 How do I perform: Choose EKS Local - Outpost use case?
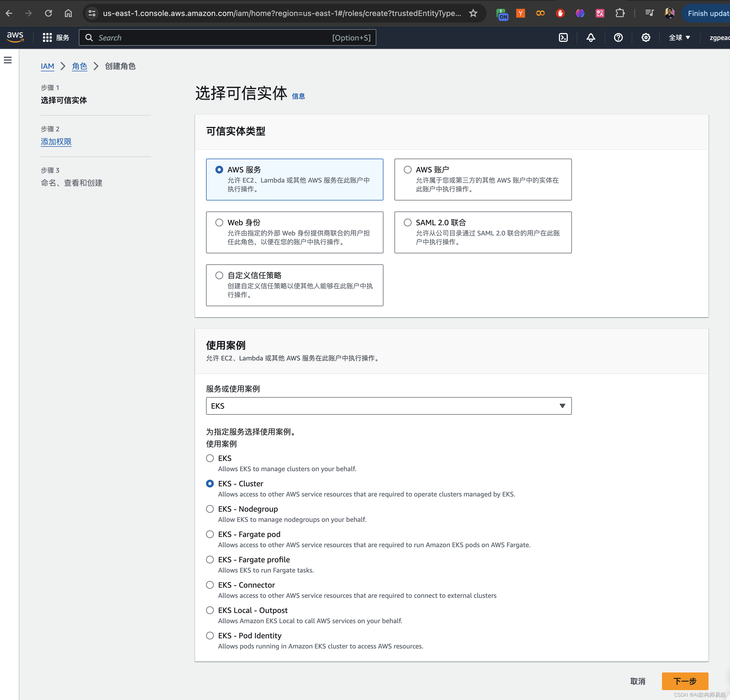coord(210,610)
